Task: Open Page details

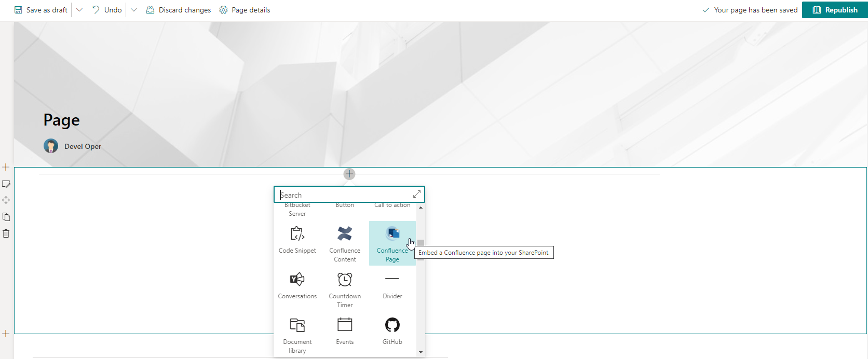Action: point(245,10)
